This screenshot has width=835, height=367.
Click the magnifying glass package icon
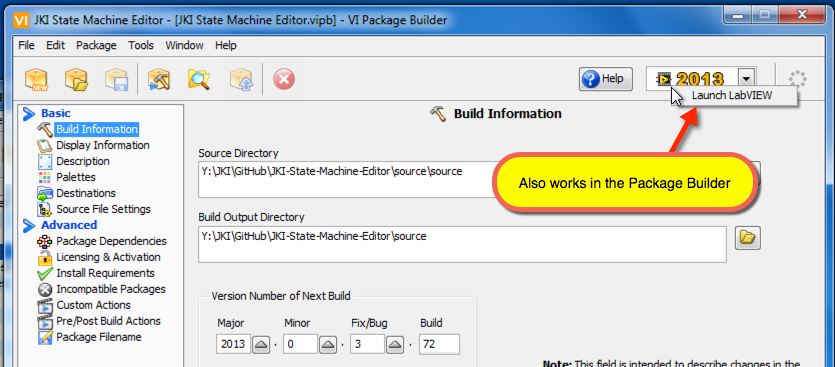click(198, 80)
